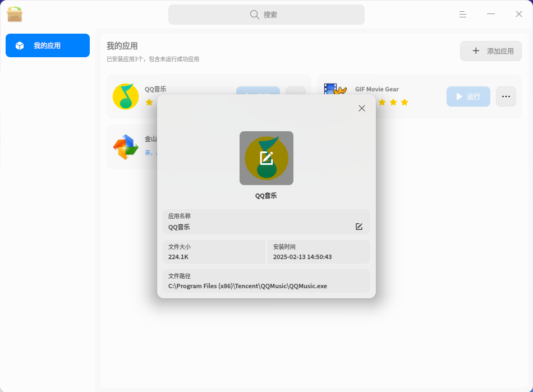
Task: Click the install time 2025-02-13 14:50:43
Action: click(x=302, y=257)
